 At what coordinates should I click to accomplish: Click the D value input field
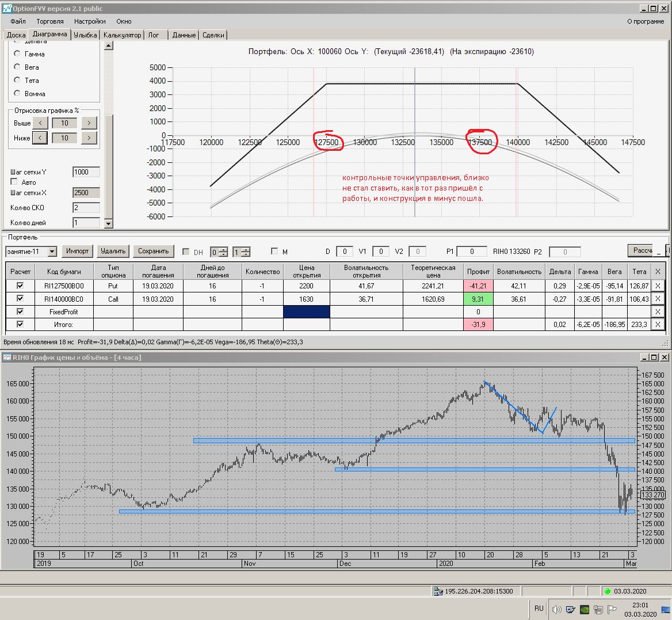(344, 252)
